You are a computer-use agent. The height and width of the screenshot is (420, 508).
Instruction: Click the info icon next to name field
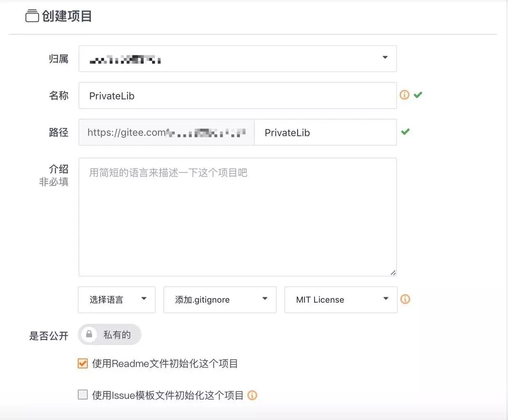[404, 95]
